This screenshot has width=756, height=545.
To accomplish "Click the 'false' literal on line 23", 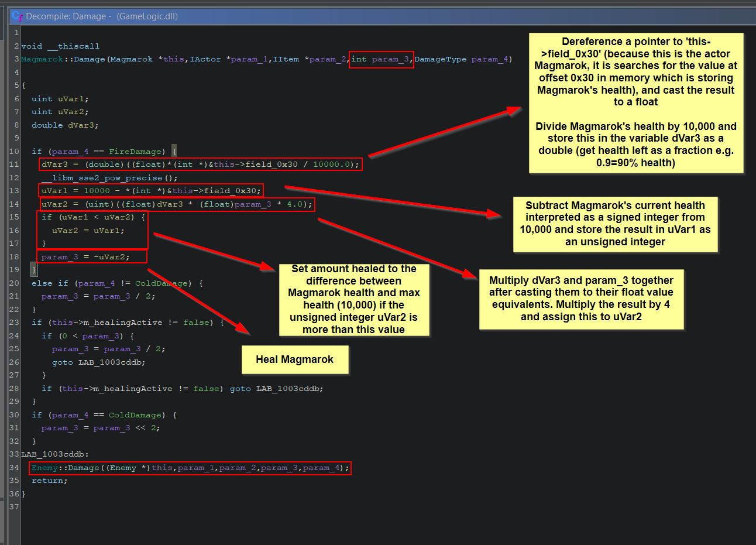I will tap(196, 323).
